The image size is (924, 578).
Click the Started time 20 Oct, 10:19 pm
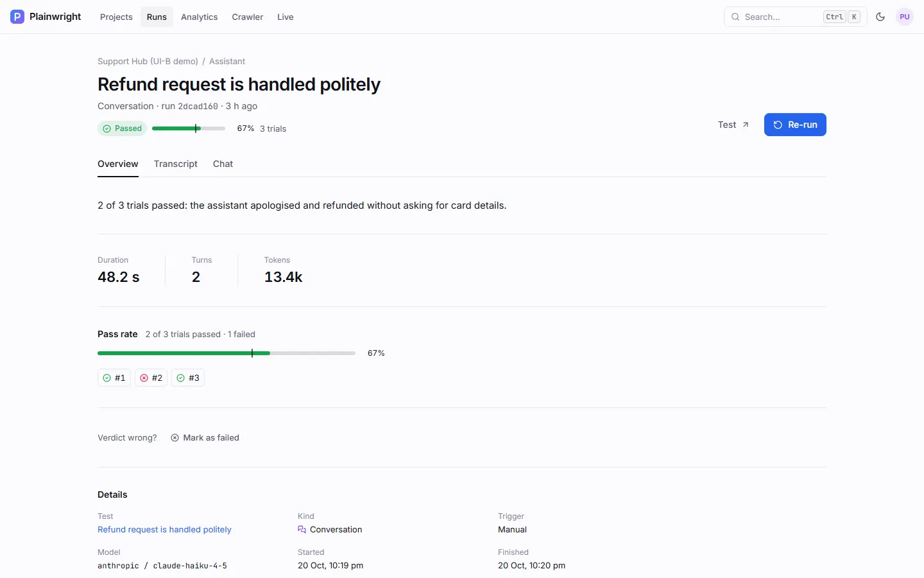tap(330, 566)
